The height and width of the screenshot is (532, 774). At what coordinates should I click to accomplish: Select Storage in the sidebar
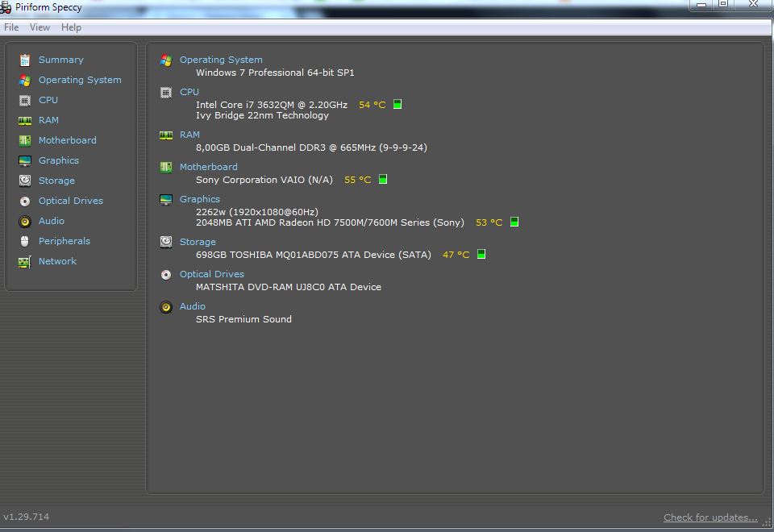pyautogui.click(x=56, y=181)
